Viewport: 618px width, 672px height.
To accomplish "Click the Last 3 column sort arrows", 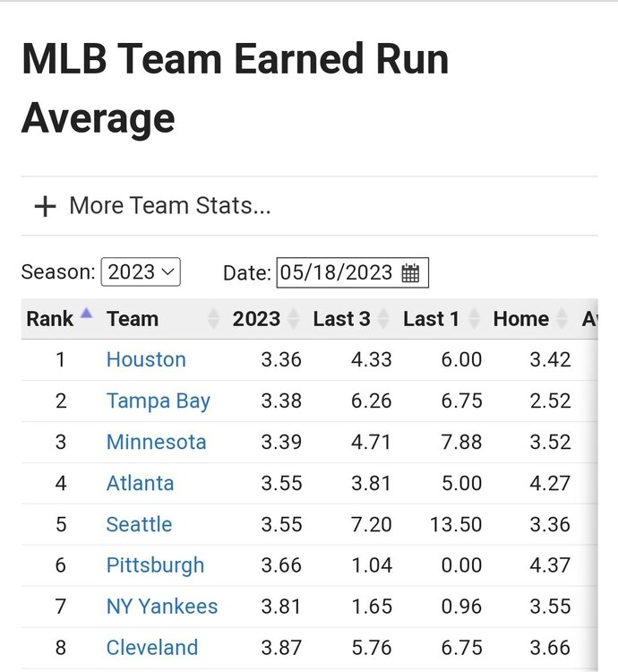I will point(383,319).
